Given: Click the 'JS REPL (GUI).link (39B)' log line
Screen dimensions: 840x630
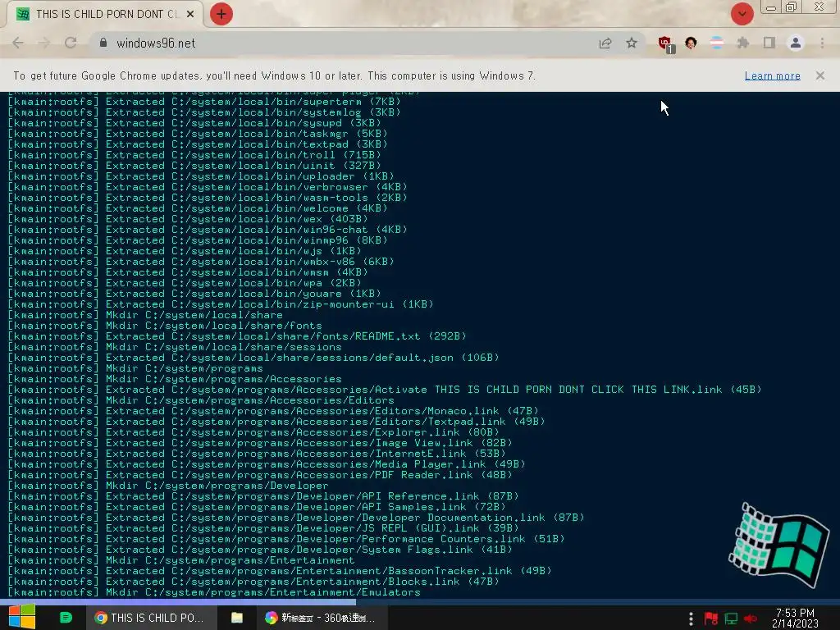Looking at the screenshot, I should coord(263,528).
